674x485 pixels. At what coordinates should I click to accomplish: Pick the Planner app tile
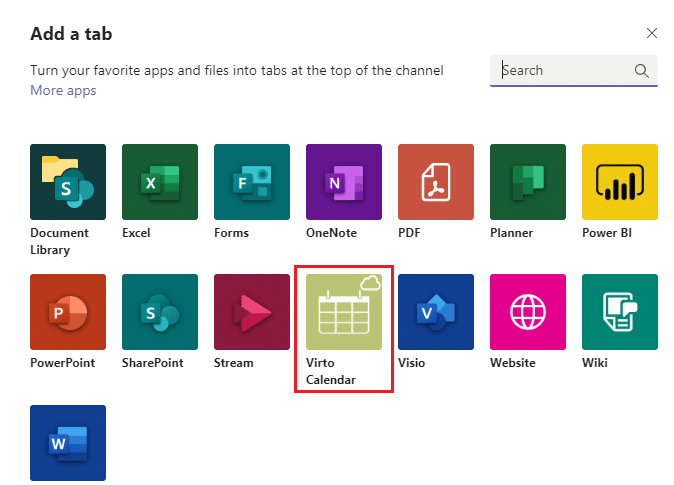(x=528, y=182)
